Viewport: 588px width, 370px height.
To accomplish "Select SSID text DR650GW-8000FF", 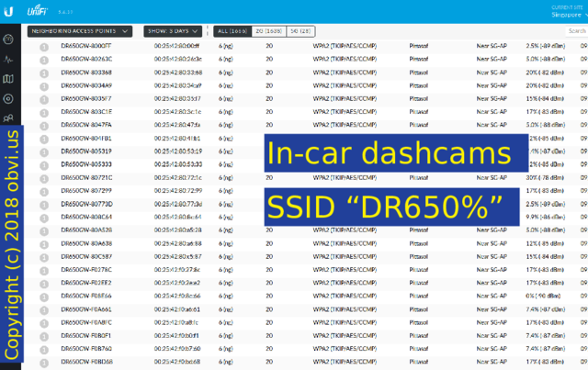I will coord(85,46).
